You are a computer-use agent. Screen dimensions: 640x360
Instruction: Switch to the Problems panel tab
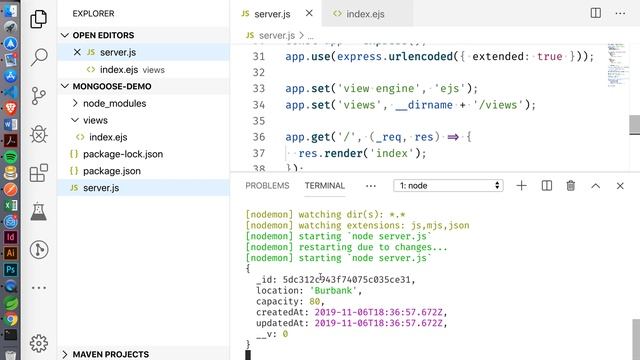pos(267,186)
